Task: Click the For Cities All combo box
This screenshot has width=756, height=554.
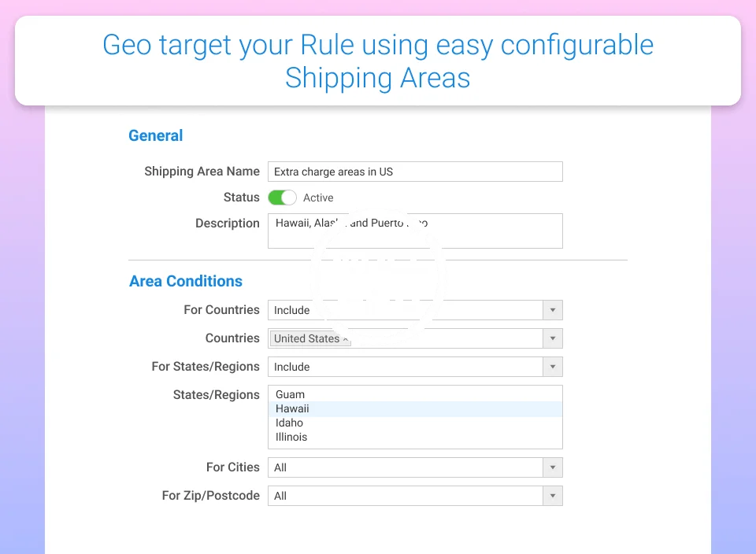Action: tap(406, 467)
